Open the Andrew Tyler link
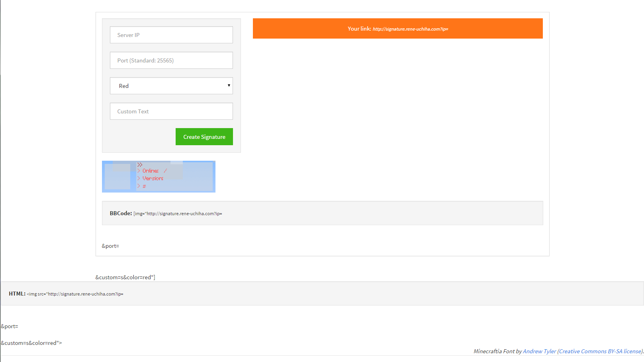This screenshot has height=362, width=644. click(x=539, y=351)
